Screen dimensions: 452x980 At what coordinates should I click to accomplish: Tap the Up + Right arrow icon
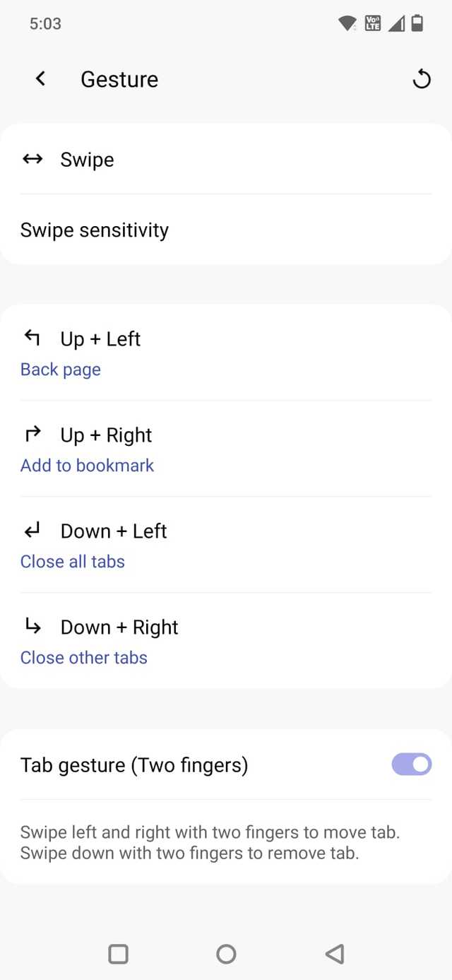(x=32, y=434)
